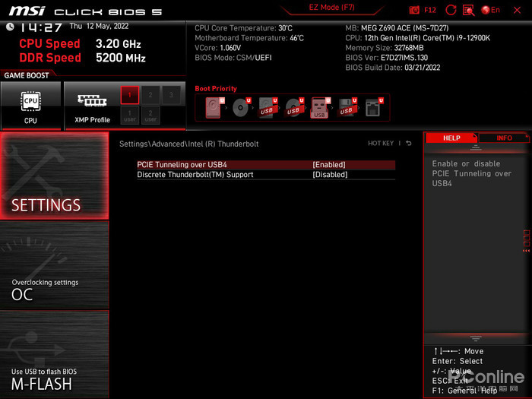Select the USB hard disk boot icon
532x399 pixels.
pos(268,108)
